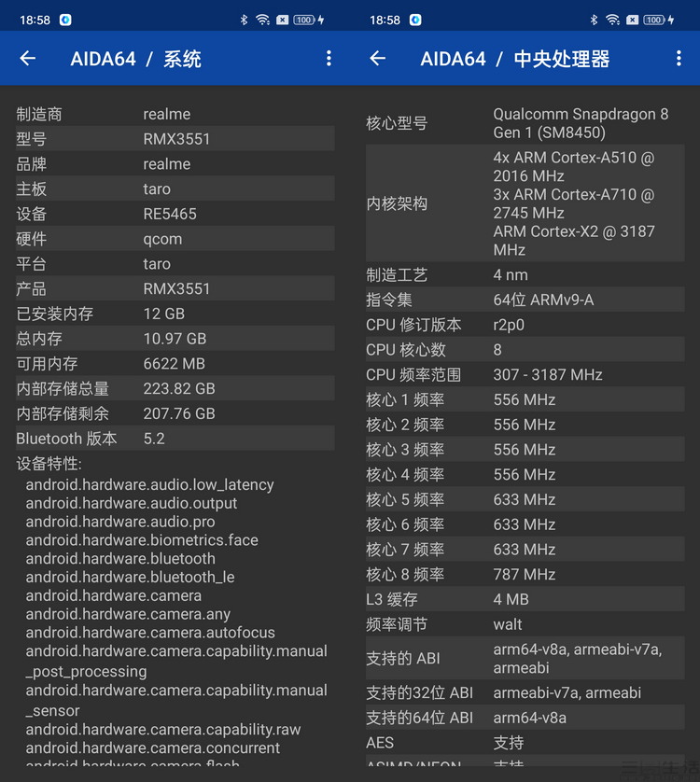Open three-dot overflow menu on 系统 screen
The height and width of the screenshot is (782, 700).
329,59
